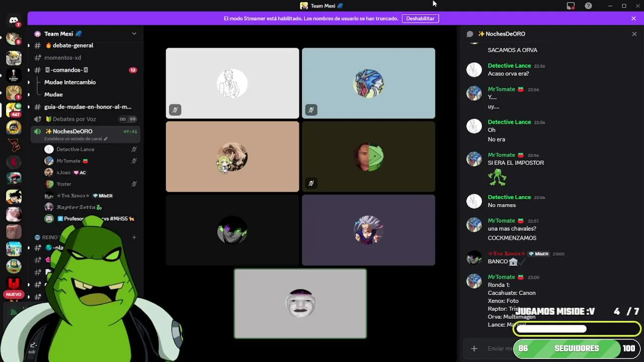Viewport: 644px width, 362px height.
Task: Select black tile with green-eyed avatar
Action: click(232, 230)
